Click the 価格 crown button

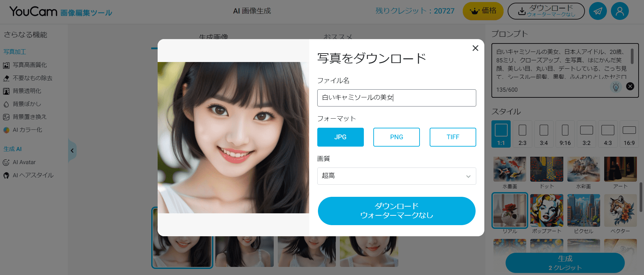pyautogui.click(x=483, y=11)
